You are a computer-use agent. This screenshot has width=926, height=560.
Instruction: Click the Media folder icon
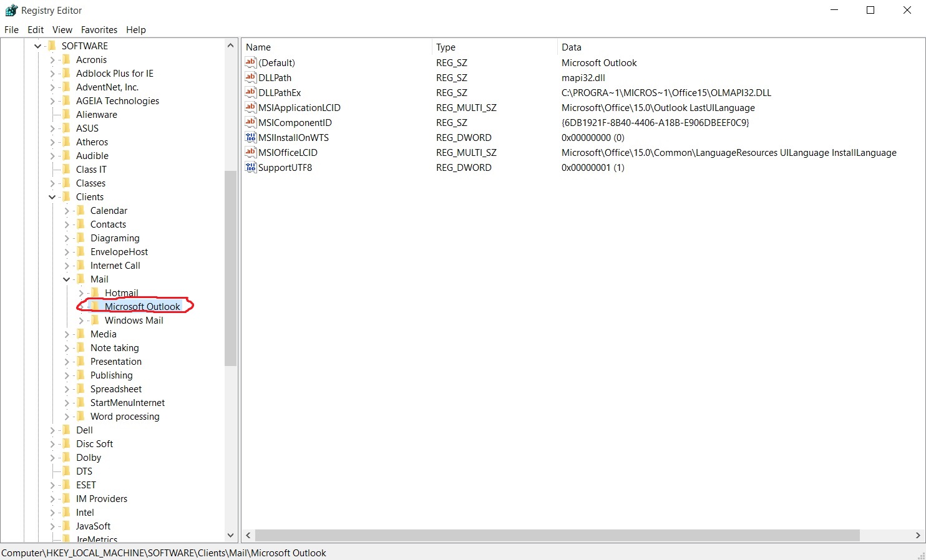(x=80, y=334)
